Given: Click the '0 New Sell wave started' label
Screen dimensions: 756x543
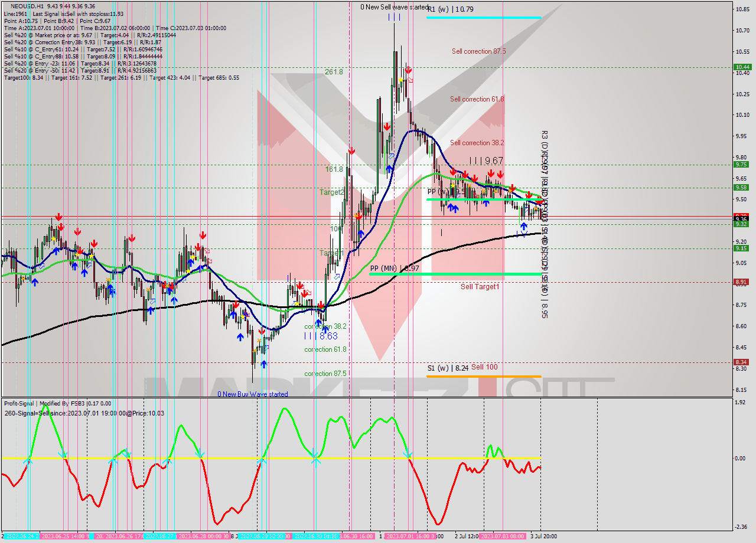Looking at the screenshot, I should (395, 7).
